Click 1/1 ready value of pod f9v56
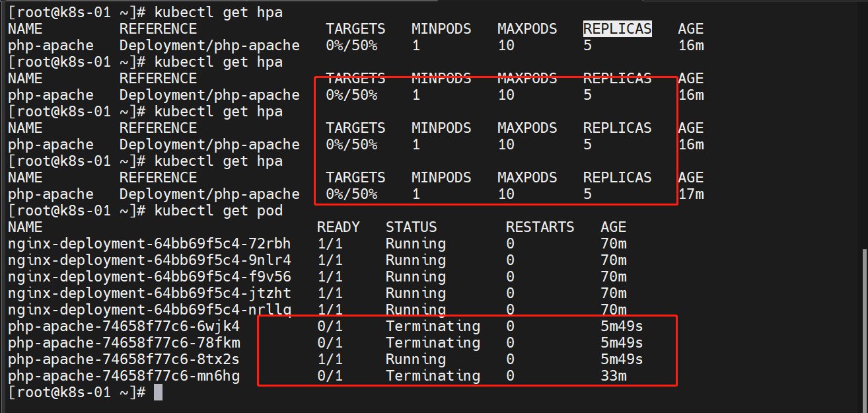Image resolution: width=868 pixels, height=413 pixels. click(x=330, y=277)
